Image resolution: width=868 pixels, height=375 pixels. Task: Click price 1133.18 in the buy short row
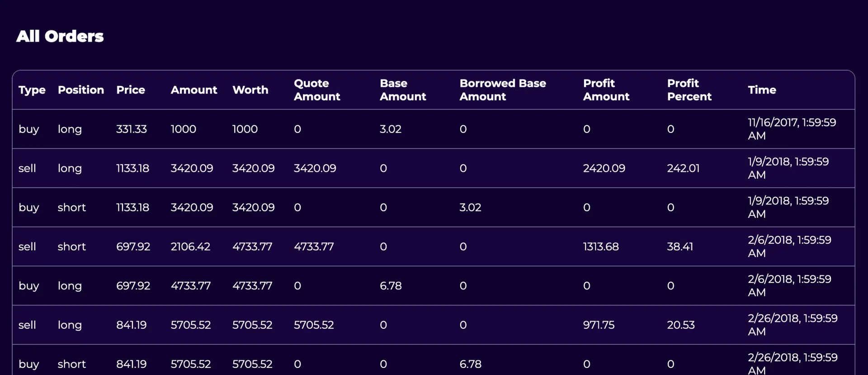[132, 207]
